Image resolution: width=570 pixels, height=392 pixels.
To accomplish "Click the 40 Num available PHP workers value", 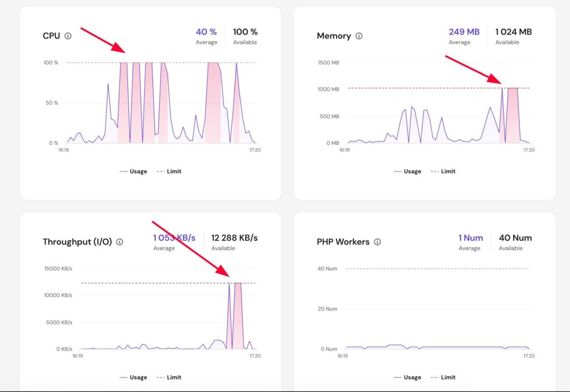I will click(x=515, y=238).
